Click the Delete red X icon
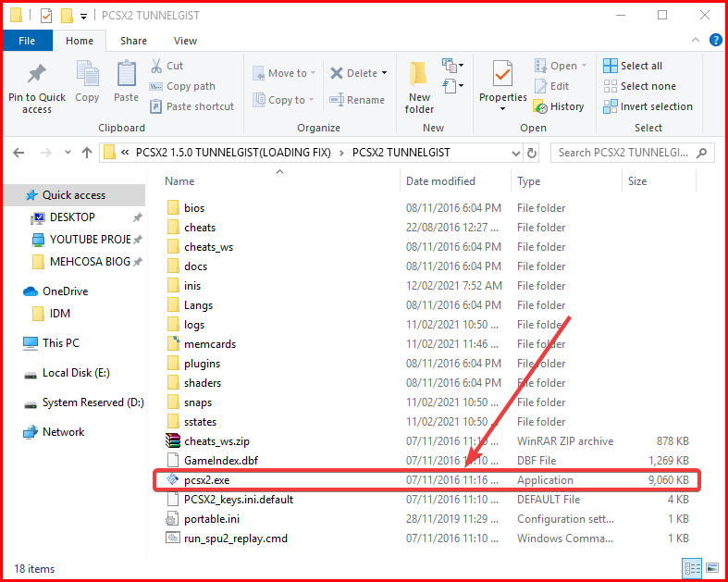The image size is (728, 582). [x=336, y=73]
